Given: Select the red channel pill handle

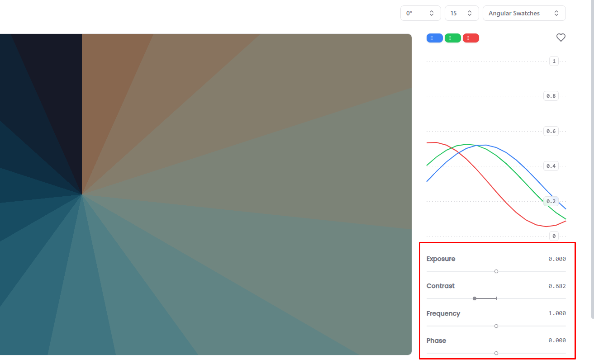Looking at the screenshot, I should (x=471, y=38).
